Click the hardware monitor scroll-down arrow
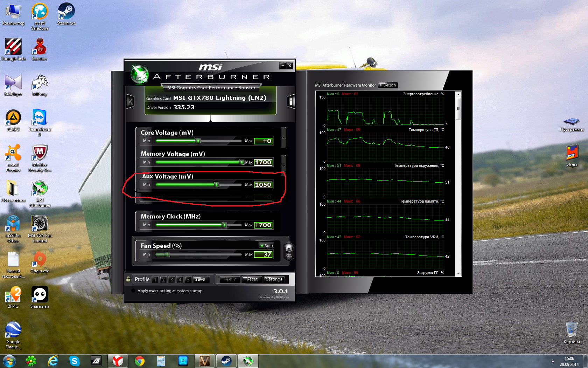 point(458,273)
